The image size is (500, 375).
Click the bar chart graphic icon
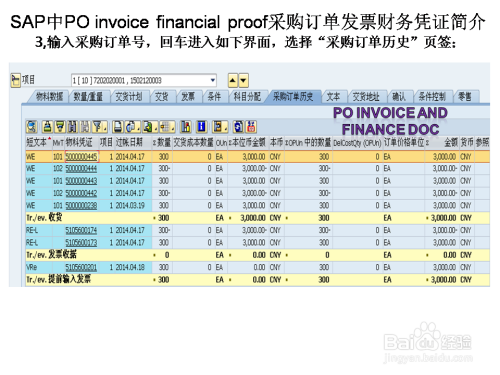pyautogui.click(x=186, y=127)
